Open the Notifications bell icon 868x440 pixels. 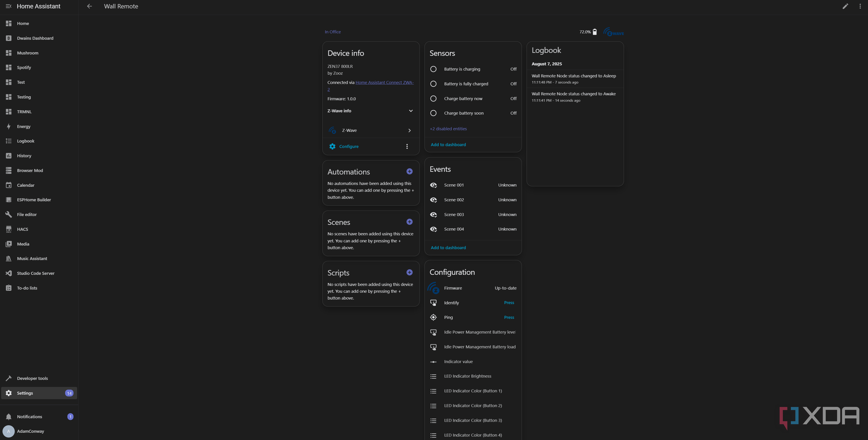(x=9, y=417)
